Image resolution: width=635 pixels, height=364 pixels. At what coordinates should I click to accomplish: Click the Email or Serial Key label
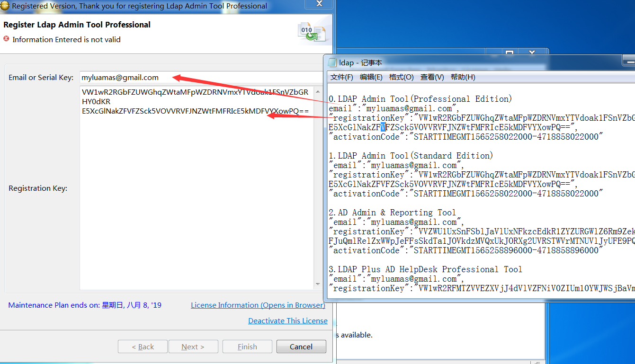click(41, 77)
